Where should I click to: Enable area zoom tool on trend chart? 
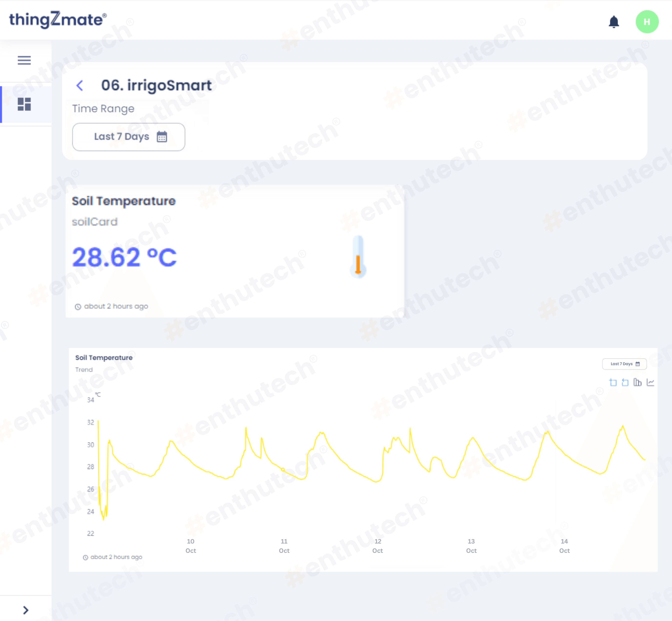tap(613, 382)
